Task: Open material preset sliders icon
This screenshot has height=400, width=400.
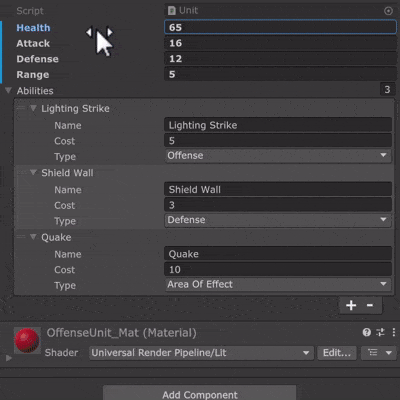Action: tap(380, 332)
